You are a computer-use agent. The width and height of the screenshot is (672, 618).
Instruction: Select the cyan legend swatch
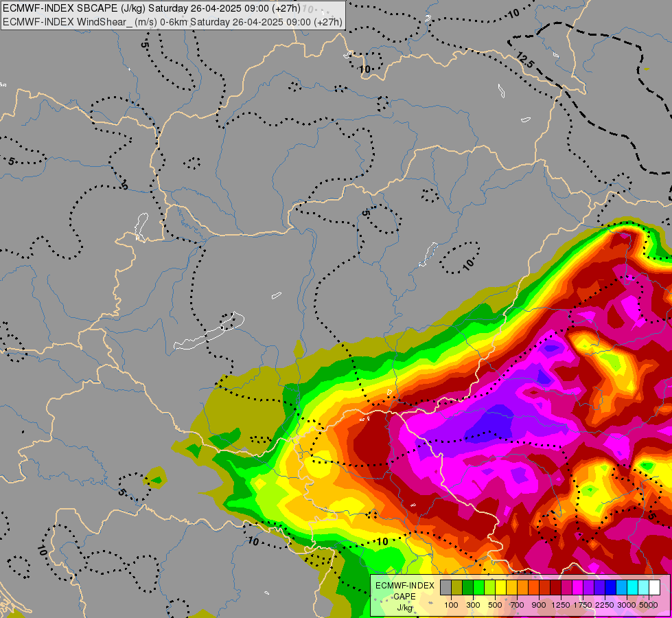632,587
